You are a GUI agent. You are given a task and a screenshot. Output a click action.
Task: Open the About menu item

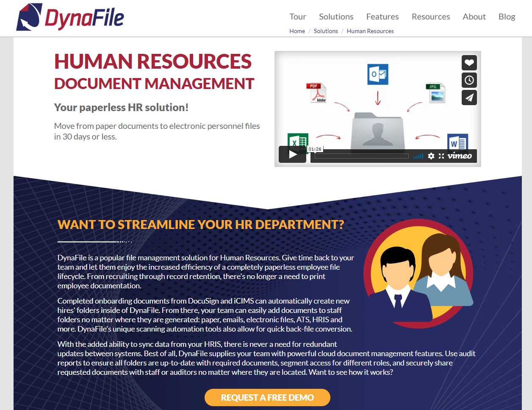pyautogui.click(x=474, y=17)
